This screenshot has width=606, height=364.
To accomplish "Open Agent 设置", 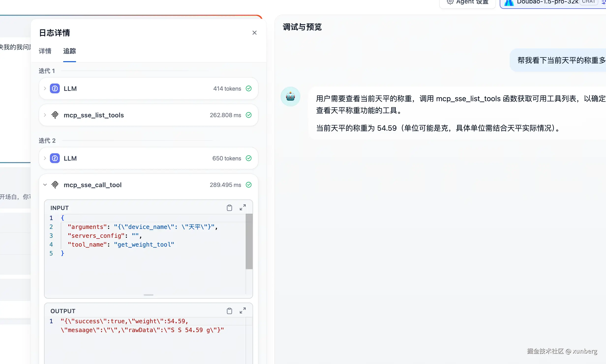I will coord(467,2).
